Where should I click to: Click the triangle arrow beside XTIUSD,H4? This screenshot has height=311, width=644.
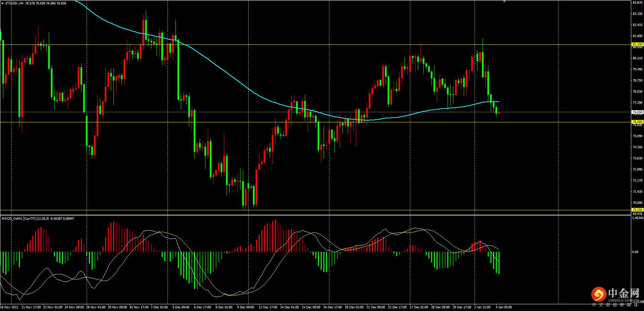pos(2,3)
